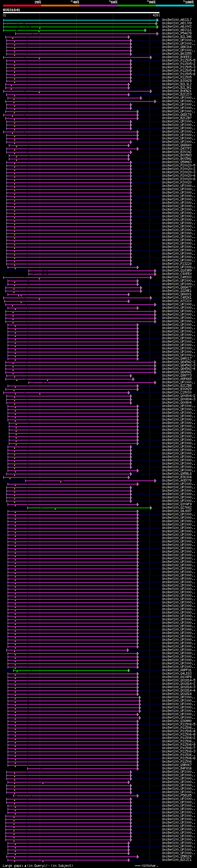Click the UniRef100_P23220 label
The image size is (197, 868).
click(x=177, y=264)
